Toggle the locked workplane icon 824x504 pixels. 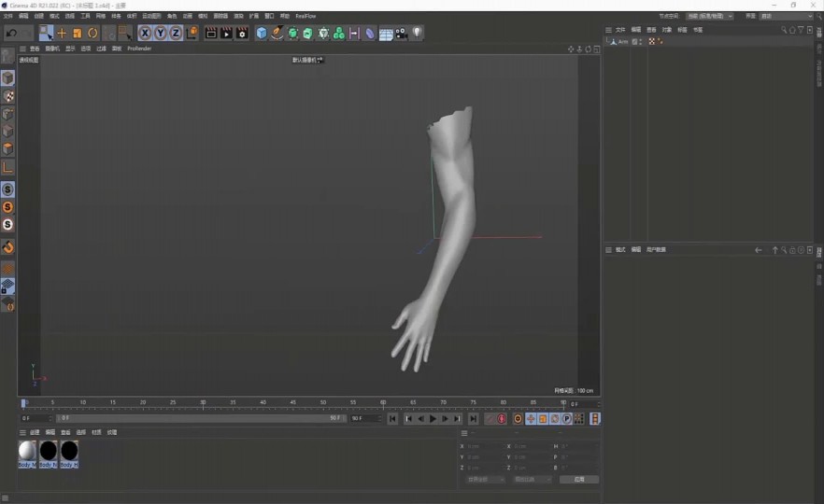tap(7, 287)
